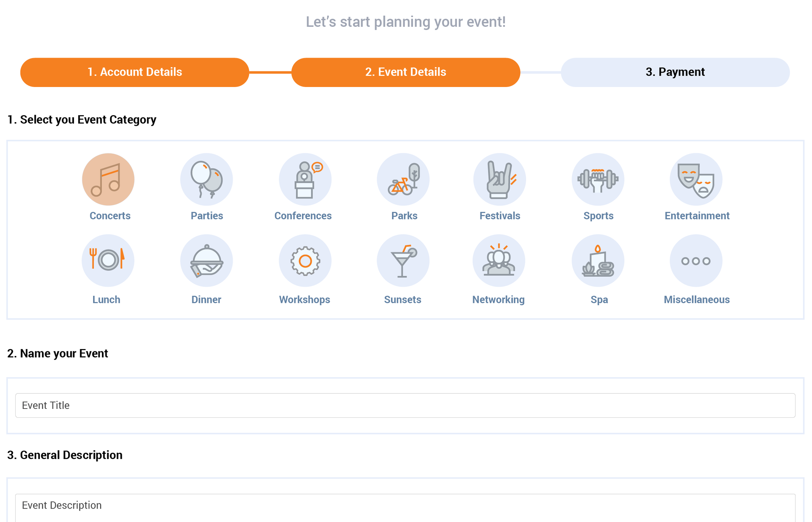Screen dimensions: 812x522
Task: Select the Parks bicycle icon
Action: point(403,179)
